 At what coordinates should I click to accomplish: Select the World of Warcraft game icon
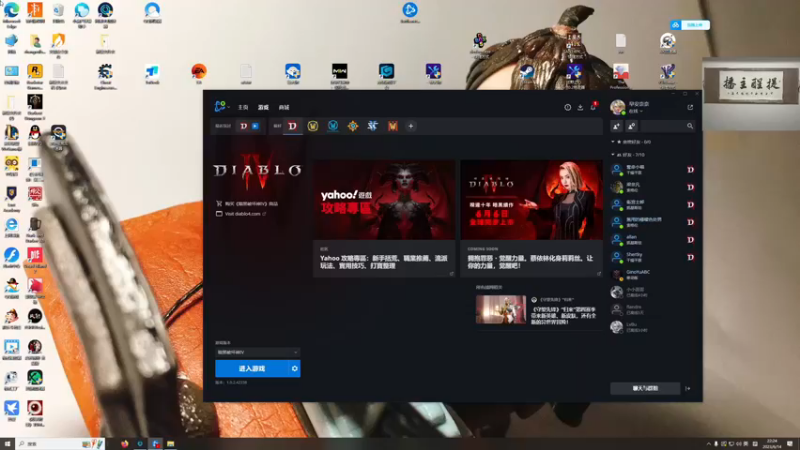pos(313,126)
